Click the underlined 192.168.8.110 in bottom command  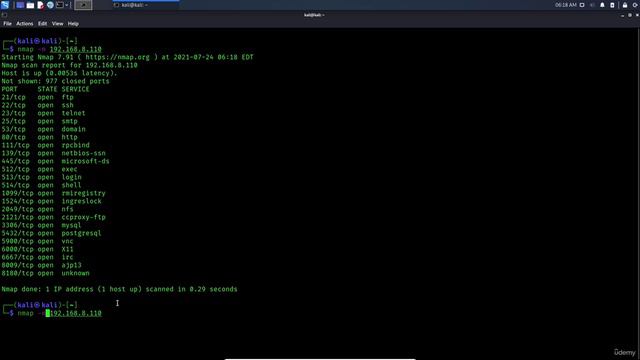tap(76, 313)
